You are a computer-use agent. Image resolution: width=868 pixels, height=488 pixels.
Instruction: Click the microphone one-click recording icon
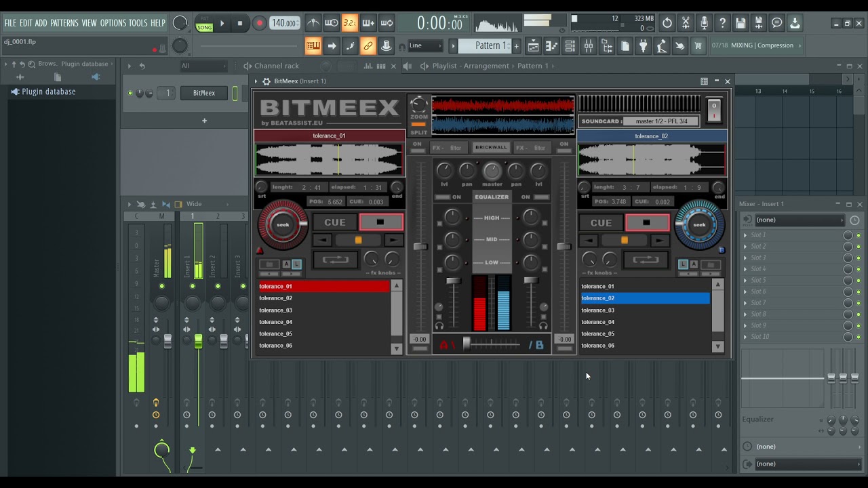coord(704,23)
